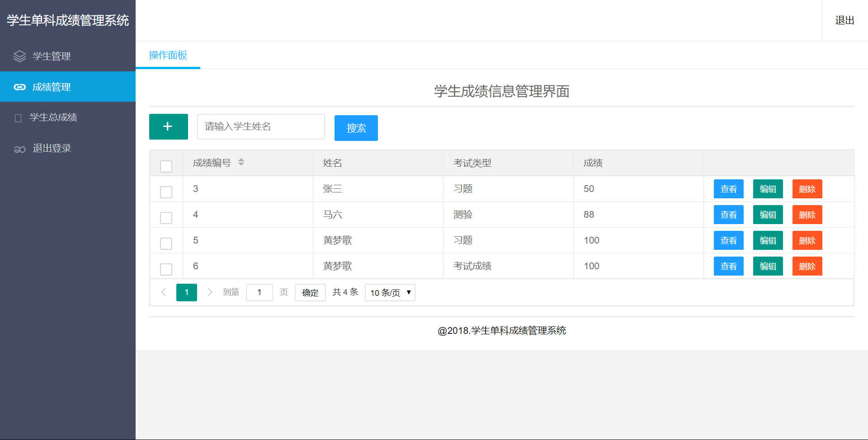
Task: Edit the 马六 score record
Action: click(768, 215)
